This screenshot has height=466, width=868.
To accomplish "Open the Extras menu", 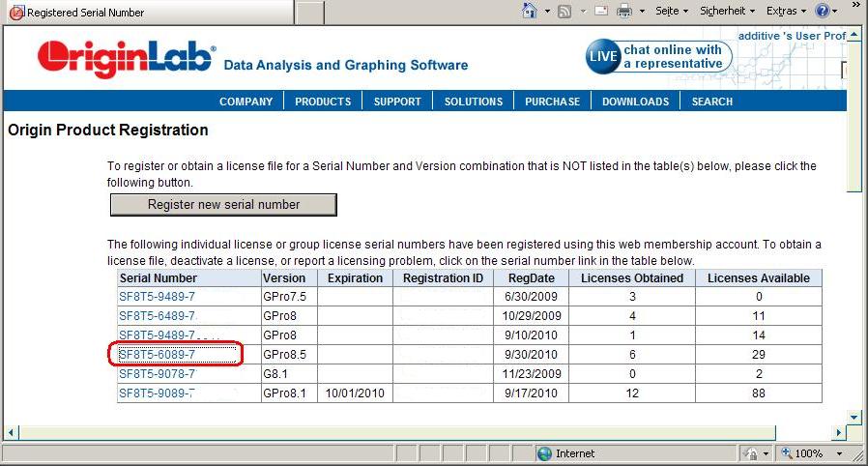I will click(x=786, y=11).
